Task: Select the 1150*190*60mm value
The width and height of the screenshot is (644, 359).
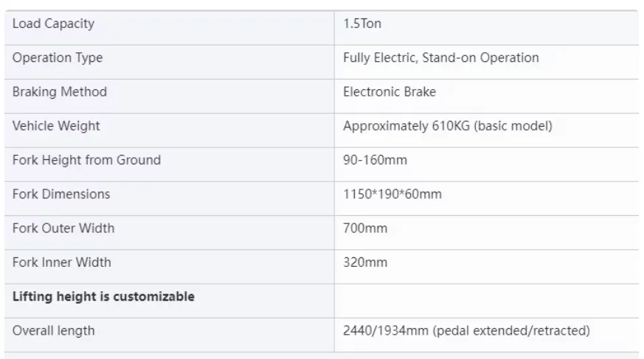Action: coord(392,194)
